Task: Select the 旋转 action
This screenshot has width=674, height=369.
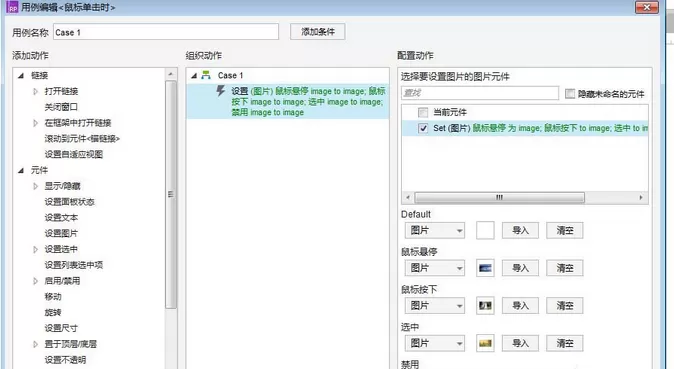Action: click(53, 312)
